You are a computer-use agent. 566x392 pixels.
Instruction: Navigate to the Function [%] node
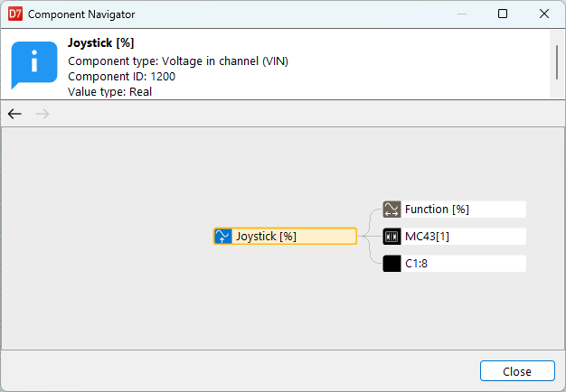(437, 210)
